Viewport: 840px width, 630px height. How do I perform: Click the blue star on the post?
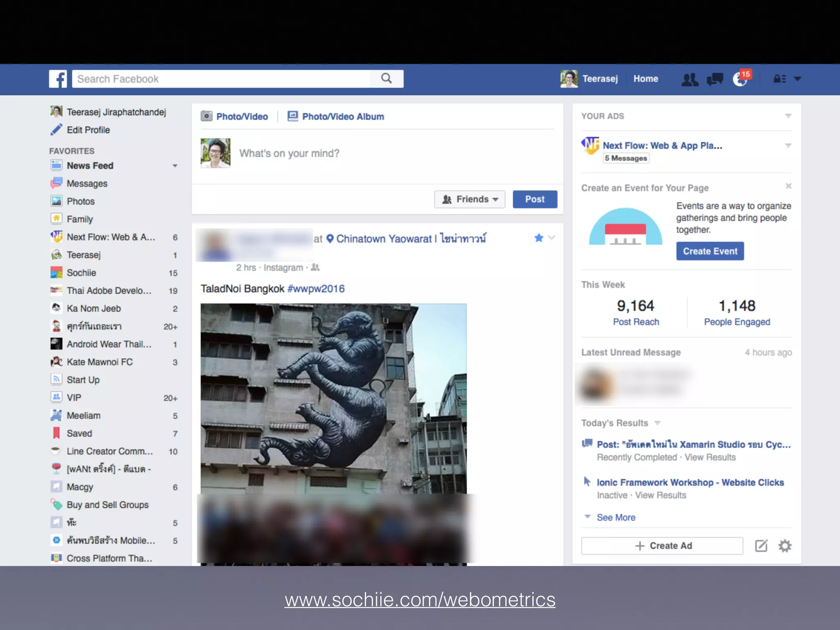click(539, 238)
